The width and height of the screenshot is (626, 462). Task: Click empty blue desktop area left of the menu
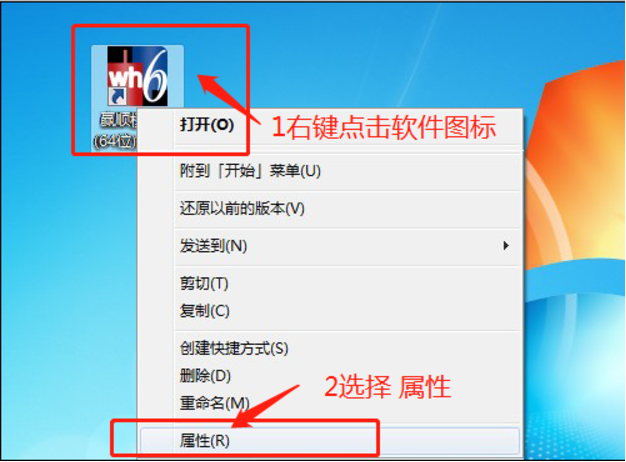coord(68,280)
